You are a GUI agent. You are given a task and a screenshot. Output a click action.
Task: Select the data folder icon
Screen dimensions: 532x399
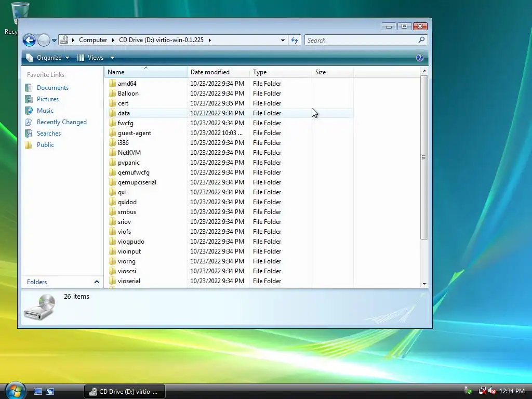coord(112,113)
